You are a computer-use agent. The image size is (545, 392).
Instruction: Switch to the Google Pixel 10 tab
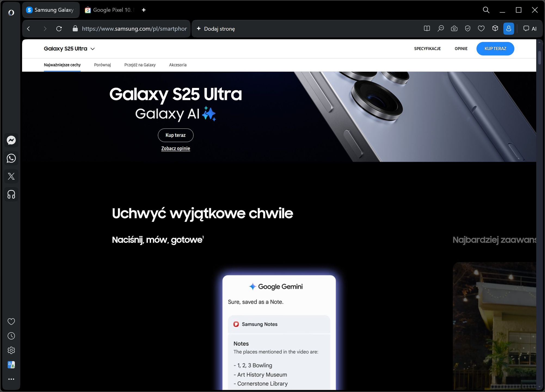[109, 10]
